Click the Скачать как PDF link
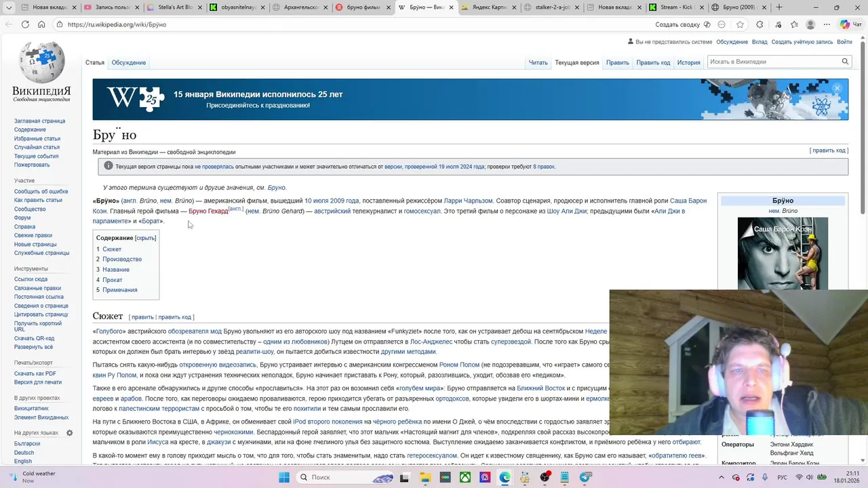The height and width of the screenshot is (488, 868). click(x=35, y=373)
